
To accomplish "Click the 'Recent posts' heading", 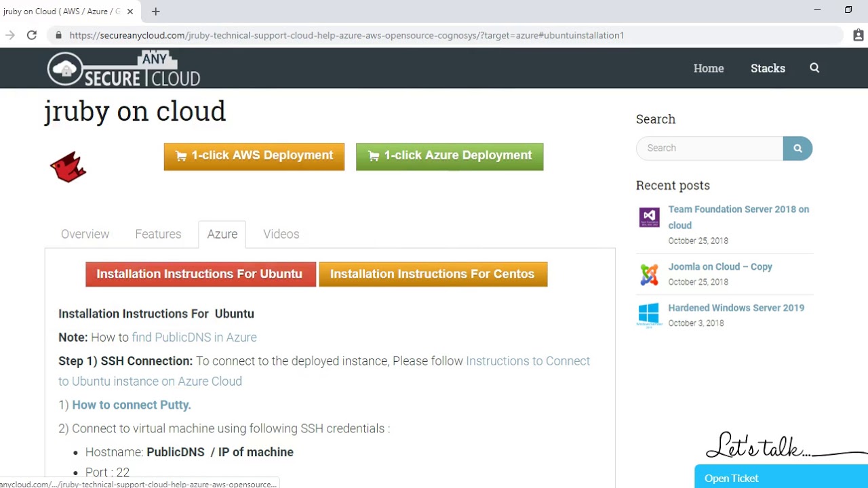I will 673,186.
